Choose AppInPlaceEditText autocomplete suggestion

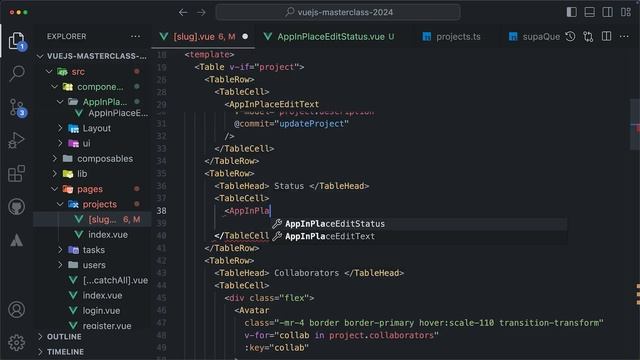(x=419, y=236)
